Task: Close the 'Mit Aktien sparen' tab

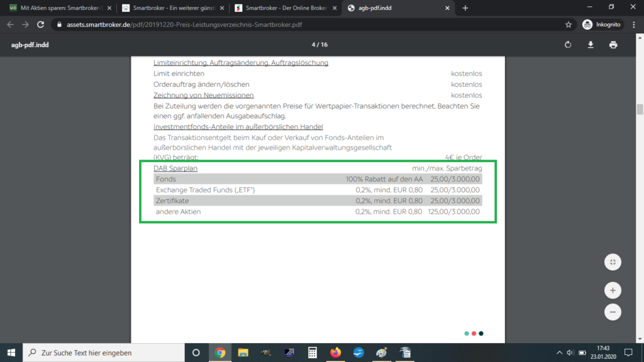Action: point(109,8)
